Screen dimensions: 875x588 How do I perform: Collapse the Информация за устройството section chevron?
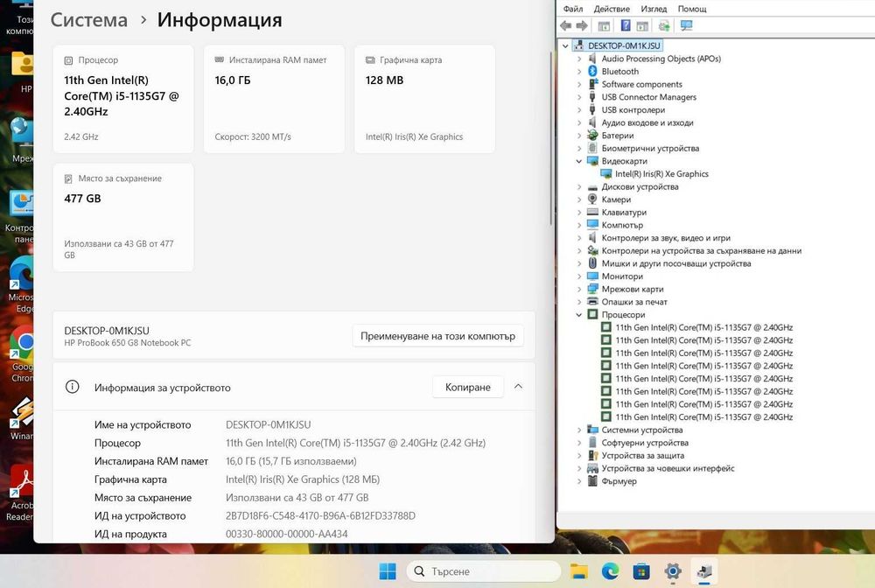518,387
